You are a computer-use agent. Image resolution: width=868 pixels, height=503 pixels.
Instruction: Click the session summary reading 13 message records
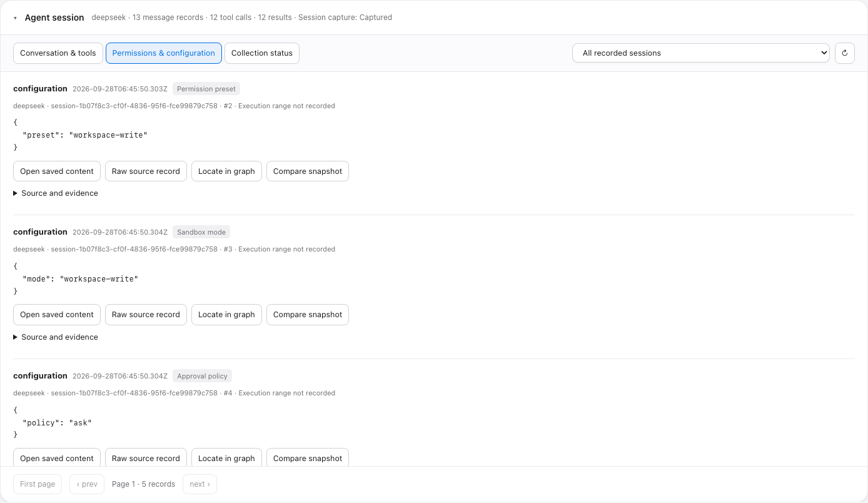click(x=242, y=18)
